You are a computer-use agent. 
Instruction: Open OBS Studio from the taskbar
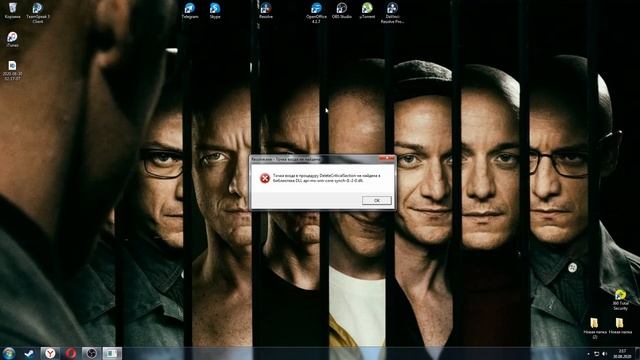(x=91, y=353)
